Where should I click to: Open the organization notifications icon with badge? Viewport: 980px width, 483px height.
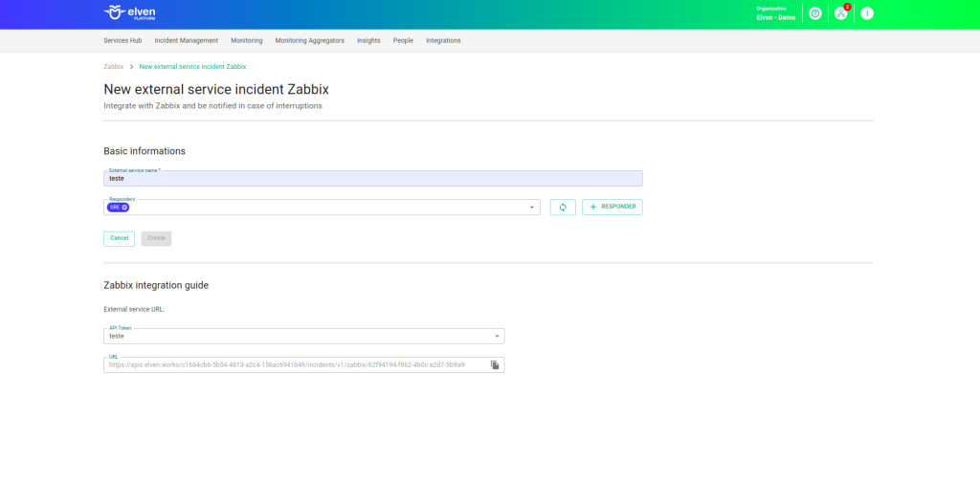[840, 13]
